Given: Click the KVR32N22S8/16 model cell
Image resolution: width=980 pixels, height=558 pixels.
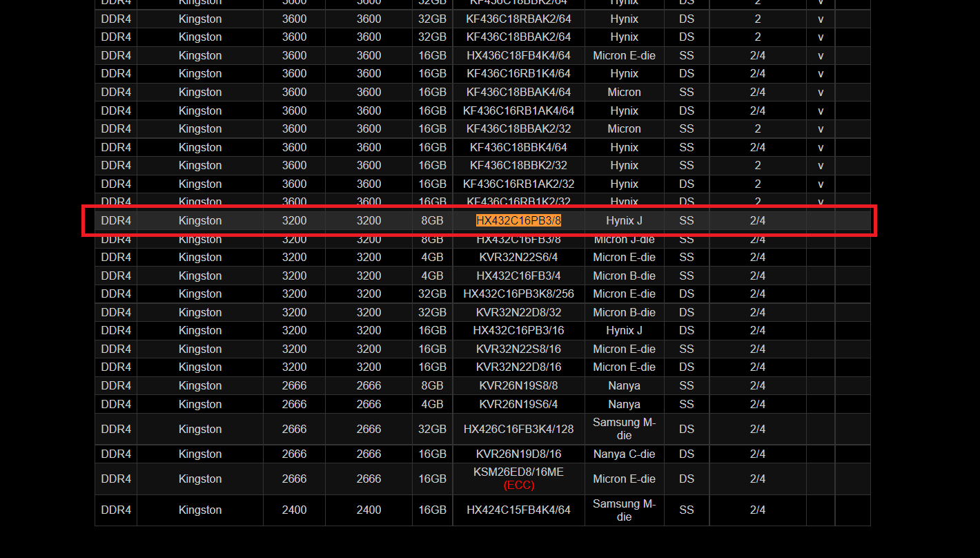Looking at the screenshot, I should pos(518,349).
